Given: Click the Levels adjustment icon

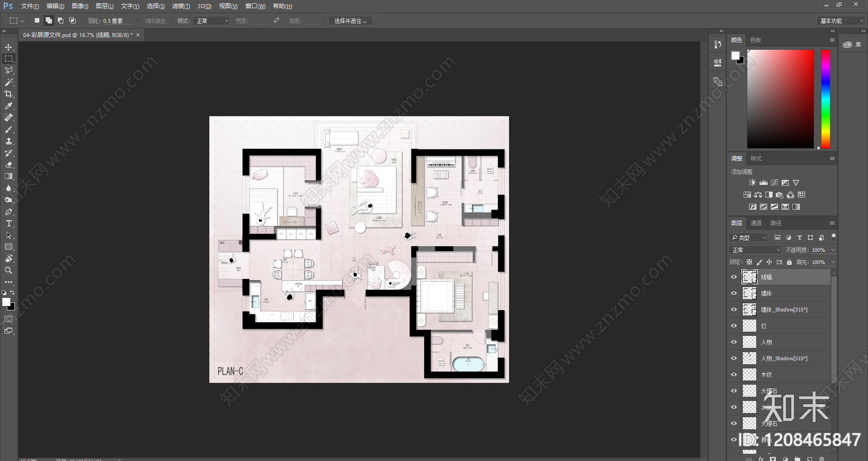Looking at the screenshot, I should tap(763, 183).
